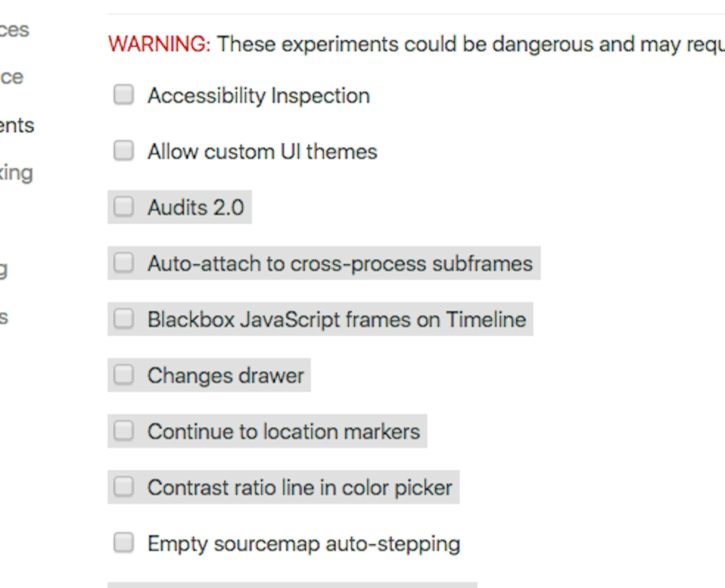Check the Continue to location markers box

[124, 431]
